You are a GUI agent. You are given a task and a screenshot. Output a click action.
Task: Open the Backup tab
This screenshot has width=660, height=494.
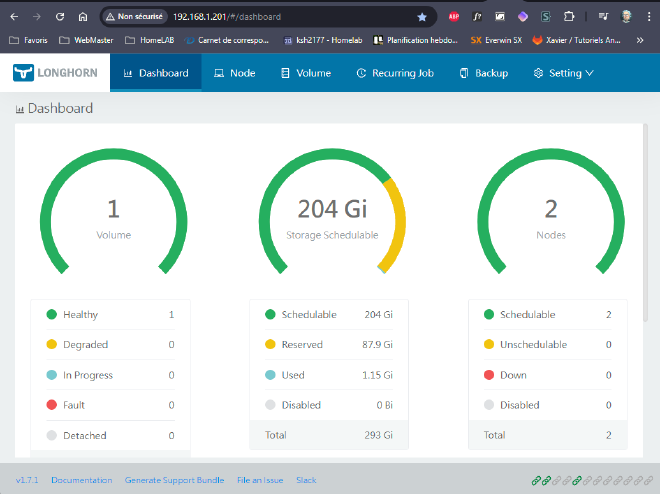pos(484,73)
